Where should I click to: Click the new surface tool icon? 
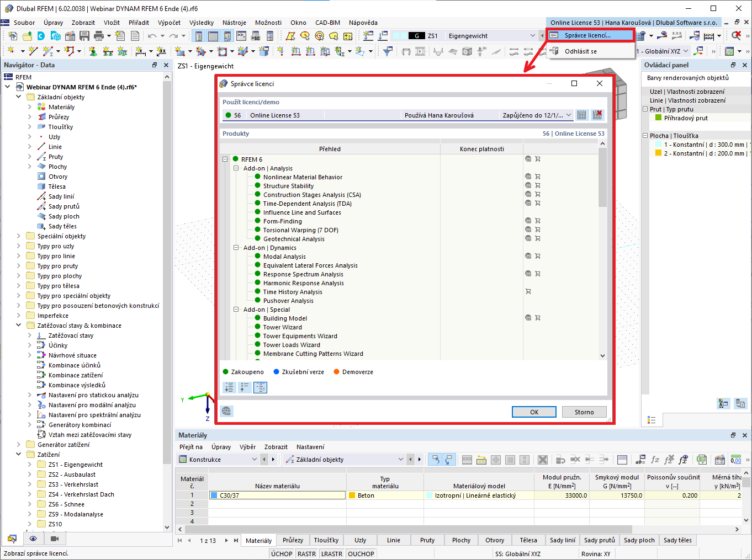point(180,51)
